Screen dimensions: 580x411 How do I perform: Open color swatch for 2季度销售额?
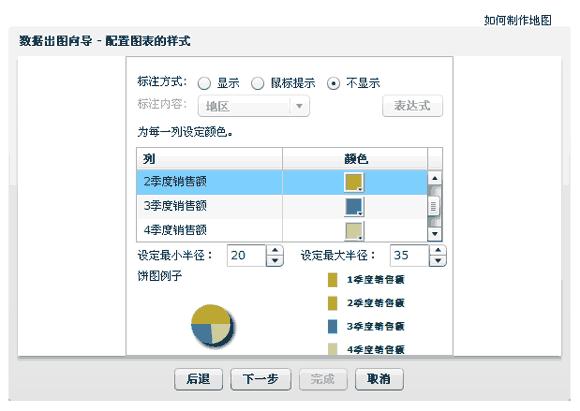coord(354,182)
